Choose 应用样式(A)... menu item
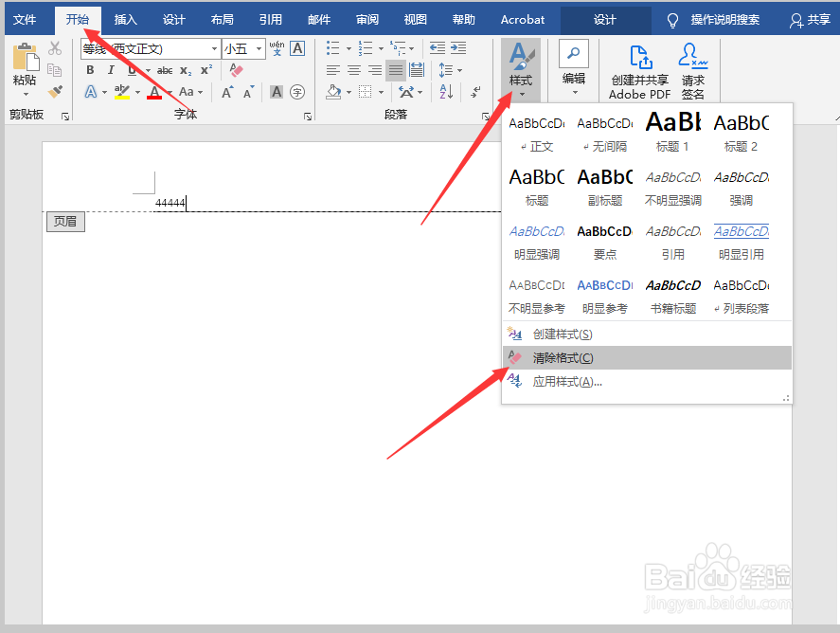 pyautogui.click(x=647, y=382)
